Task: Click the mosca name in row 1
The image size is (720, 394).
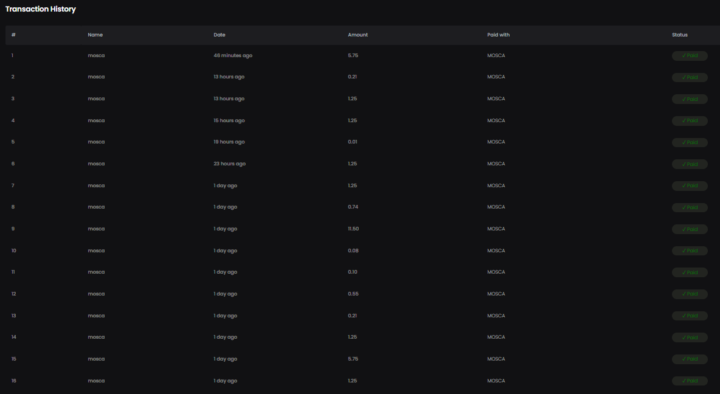Action: [x=96, y=56]
